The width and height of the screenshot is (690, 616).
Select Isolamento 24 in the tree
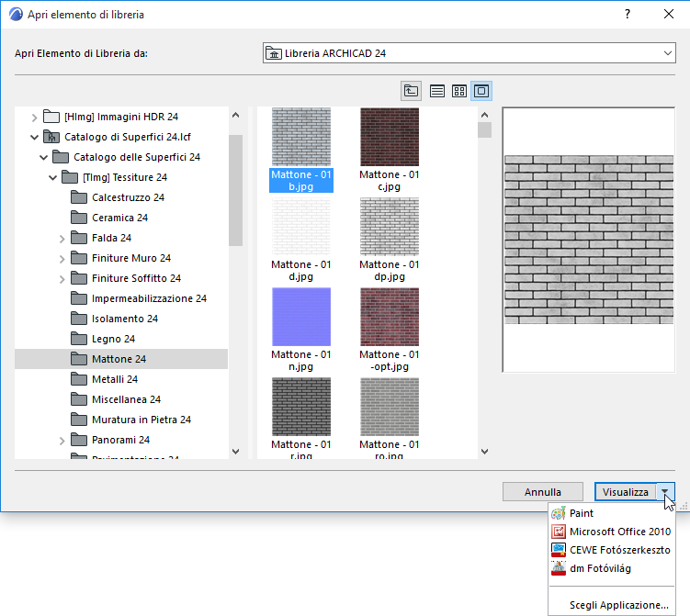pos(125,319)
